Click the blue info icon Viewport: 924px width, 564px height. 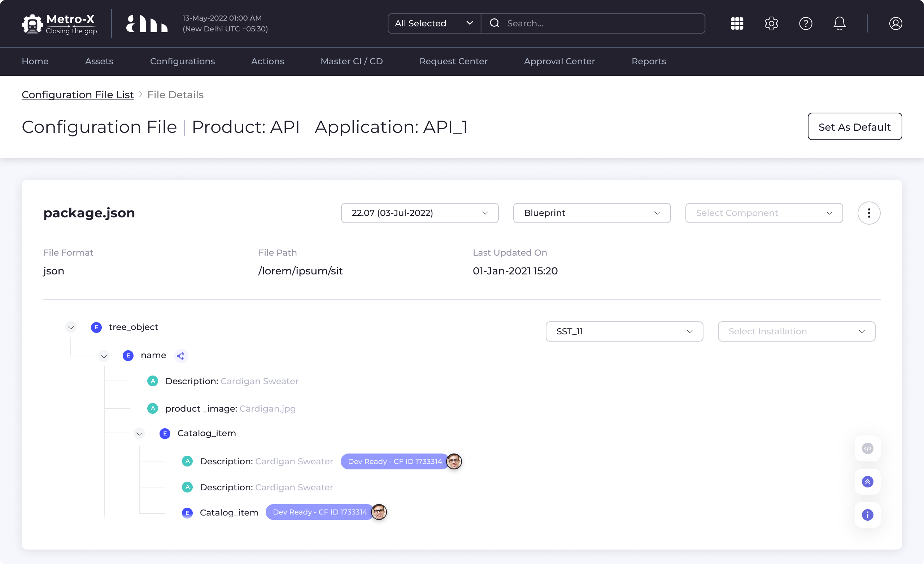point(867,515)
